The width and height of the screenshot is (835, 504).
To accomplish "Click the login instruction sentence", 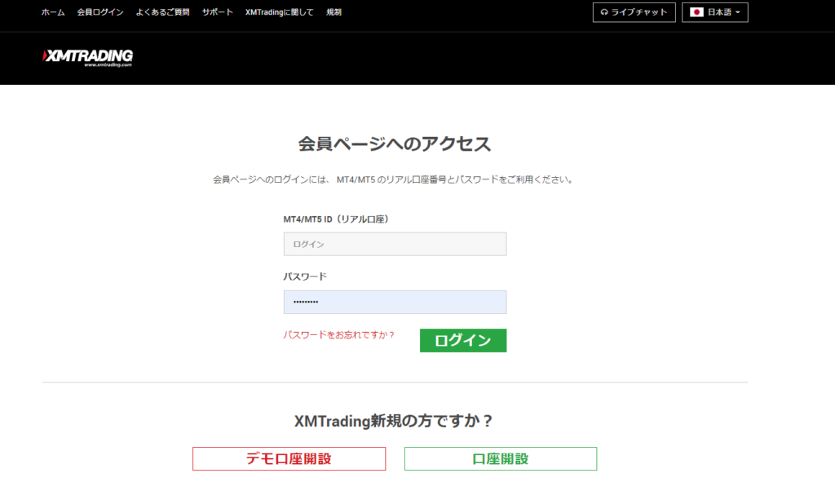I will [x=395, y=179].
